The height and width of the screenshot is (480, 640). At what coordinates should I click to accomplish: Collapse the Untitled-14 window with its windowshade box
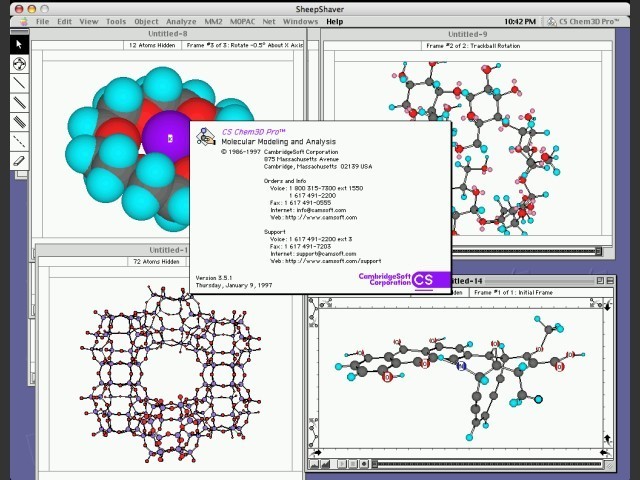click(610, 280)
